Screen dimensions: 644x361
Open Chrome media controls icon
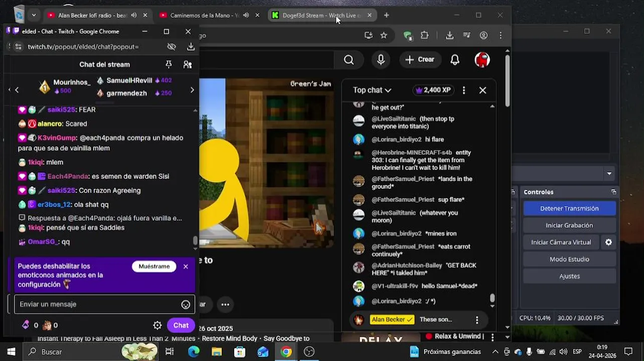[x=467, y=35]
